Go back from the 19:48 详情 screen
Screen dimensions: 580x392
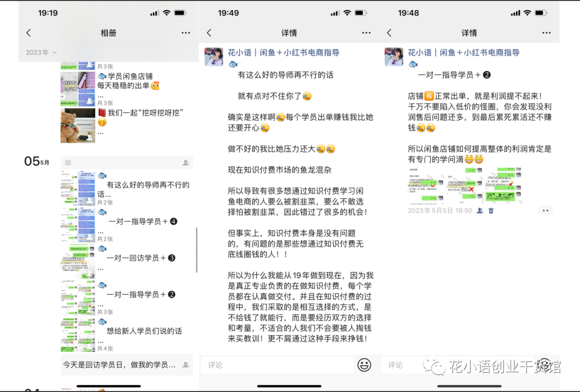tap(389, 33)
